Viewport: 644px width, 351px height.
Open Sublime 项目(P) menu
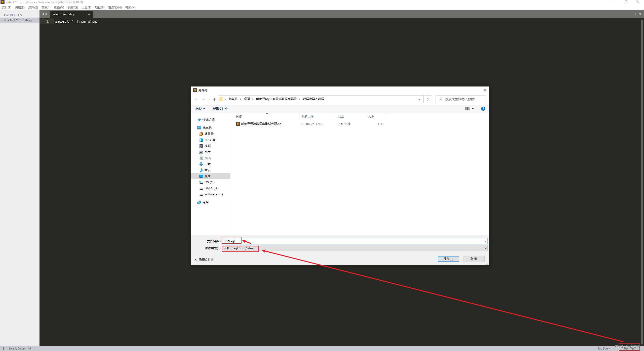100,8
